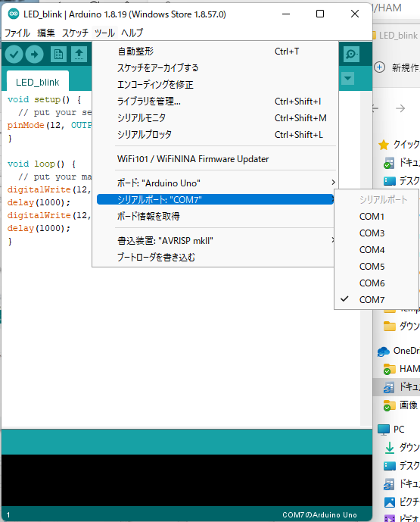
Task: Select COM6 serial port
Action: pos(376,283)
